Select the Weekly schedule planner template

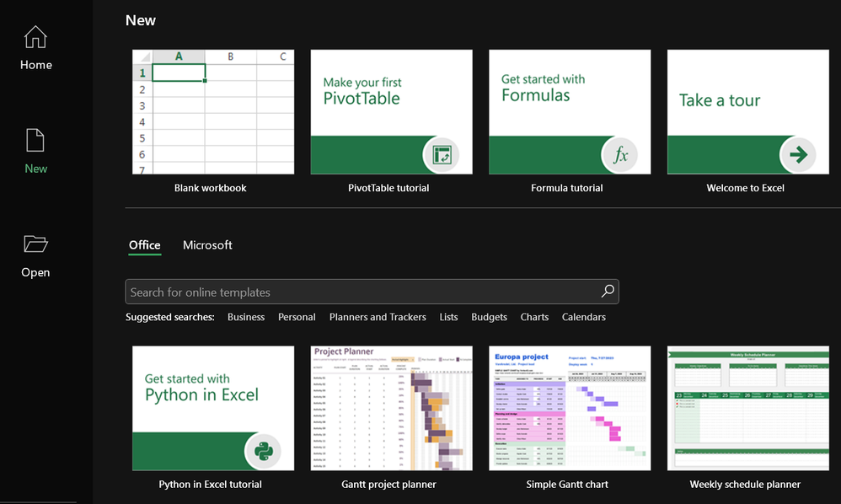coord(748,408)
